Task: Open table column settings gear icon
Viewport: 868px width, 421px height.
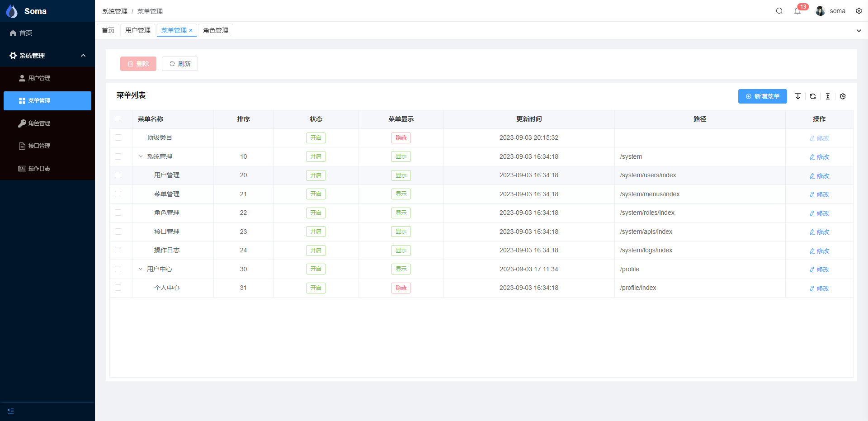Action: (843, 96)
